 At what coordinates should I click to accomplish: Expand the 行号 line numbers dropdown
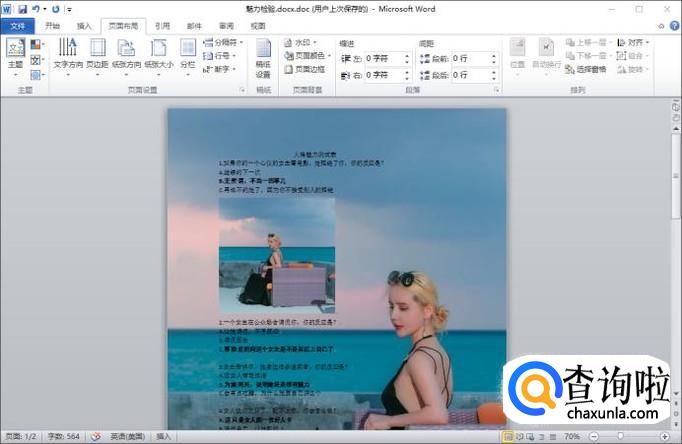[x=221, y=56]
